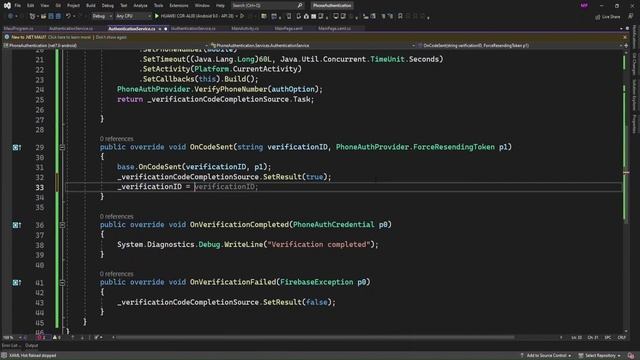The height and width of the screenshot is (360, 640).
Task: Switch to the MauiProgram.cs tab
Action: point(18,29)
